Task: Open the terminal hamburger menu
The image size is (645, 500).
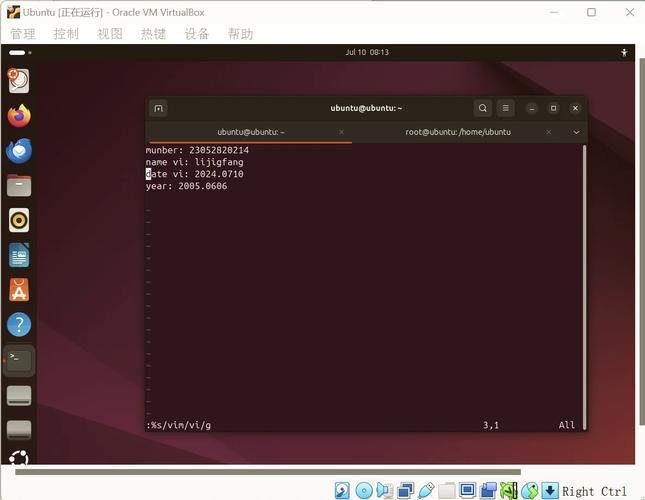Action: tap(506, 108)
